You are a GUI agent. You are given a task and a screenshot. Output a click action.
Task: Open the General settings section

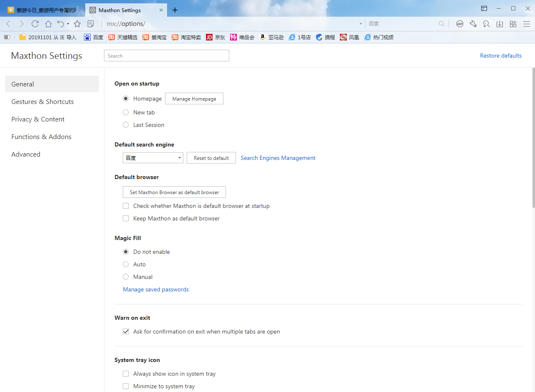[52, 84]
